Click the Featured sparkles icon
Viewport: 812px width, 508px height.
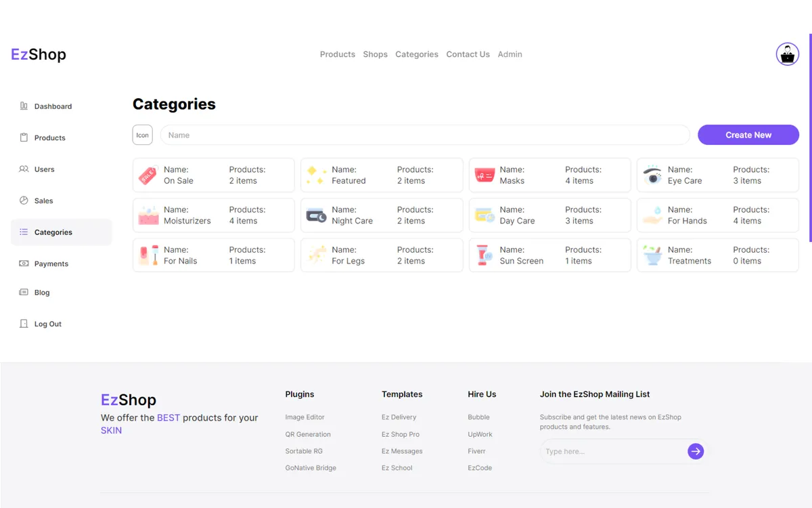(x=315, y=175)
